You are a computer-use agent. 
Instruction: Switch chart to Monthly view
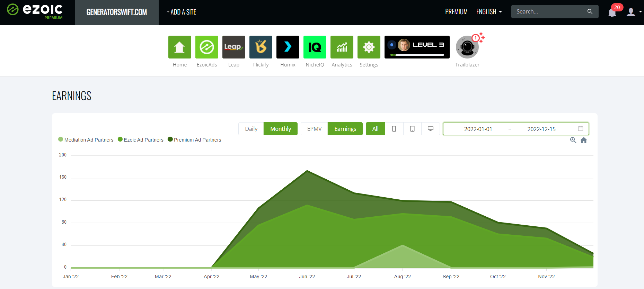click(x=281, y=129)
